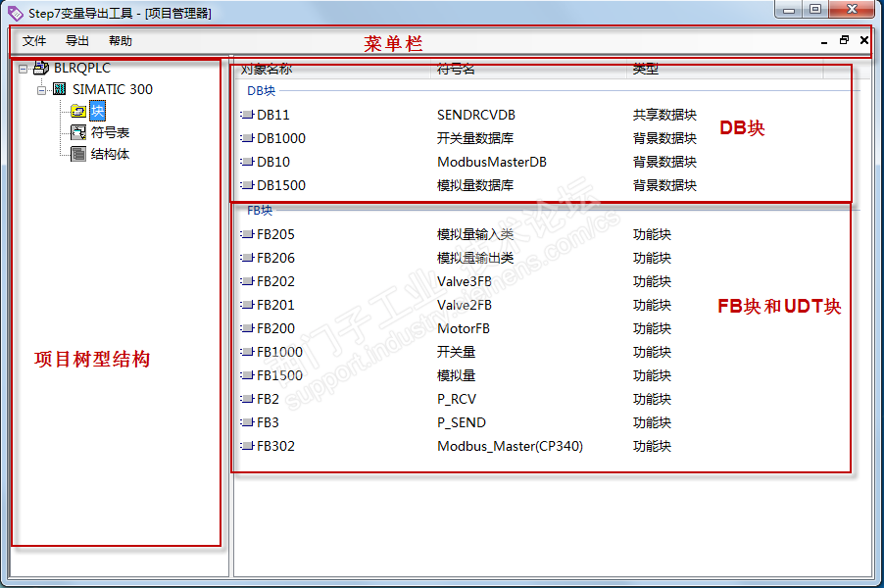
Task: Click the FB202 block icon
Action: 247,281
